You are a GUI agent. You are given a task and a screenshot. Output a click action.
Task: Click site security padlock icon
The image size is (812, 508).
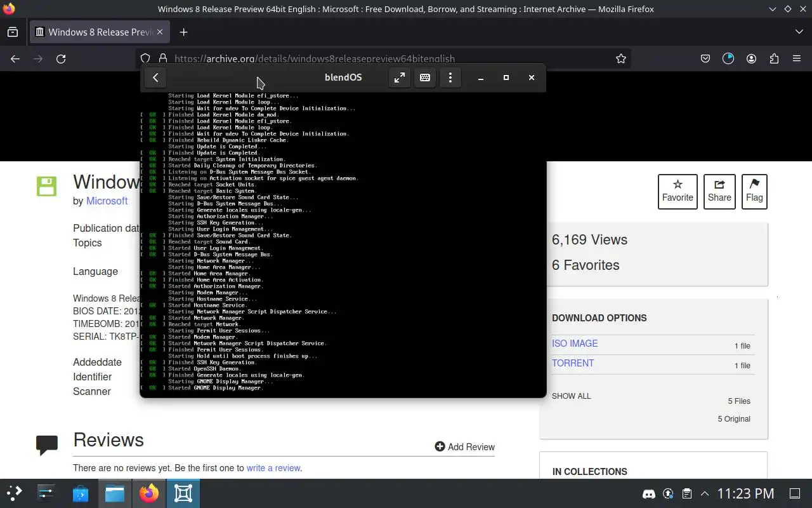[x=162, y=58]
